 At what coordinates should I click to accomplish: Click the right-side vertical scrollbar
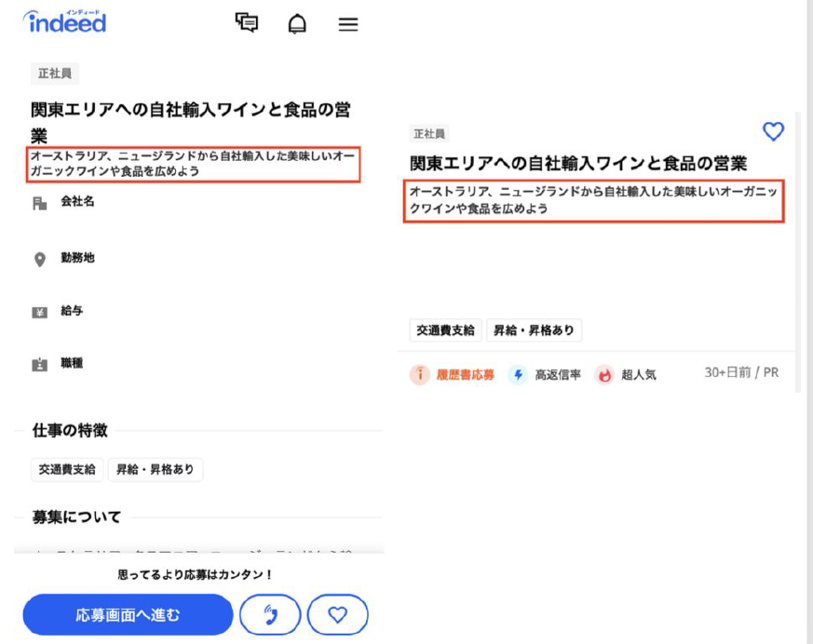798,252
